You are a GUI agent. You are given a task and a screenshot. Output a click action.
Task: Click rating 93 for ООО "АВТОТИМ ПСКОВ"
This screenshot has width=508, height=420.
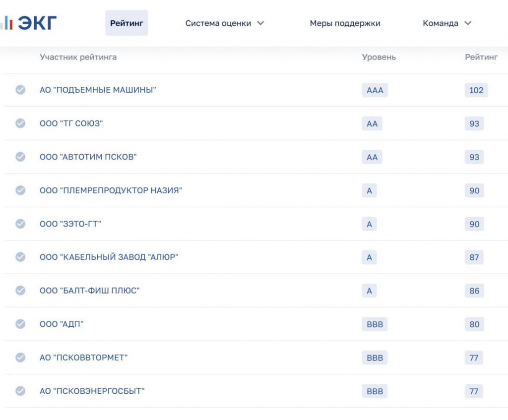474,157
